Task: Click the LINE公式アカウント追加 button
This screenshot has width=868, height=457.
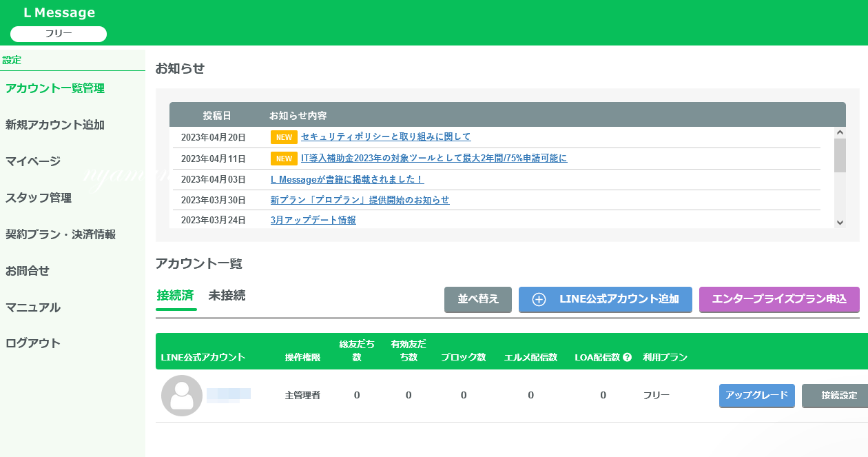Action: [606, 299]
